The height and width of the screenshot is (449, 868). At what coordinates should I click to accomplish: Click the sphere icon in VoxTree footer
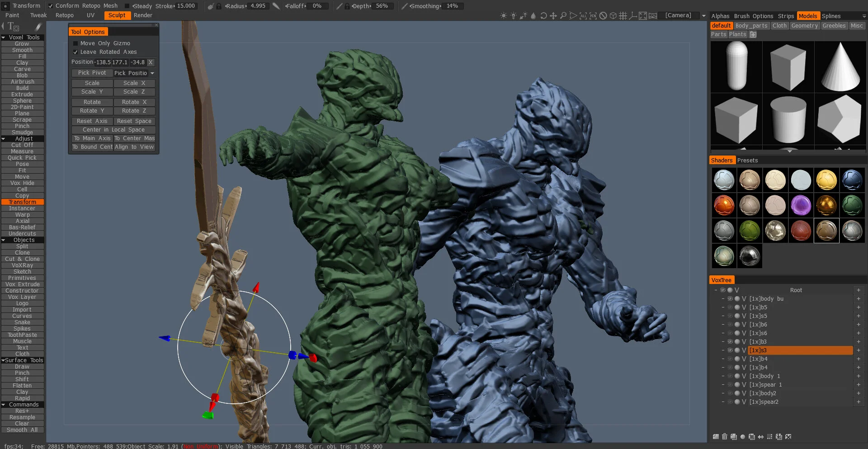point(743,437)
